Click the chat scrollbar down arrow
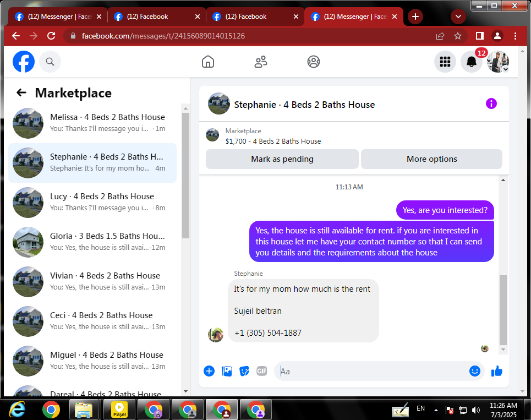The width and height of the screenshot is (531, 420). 503,350
